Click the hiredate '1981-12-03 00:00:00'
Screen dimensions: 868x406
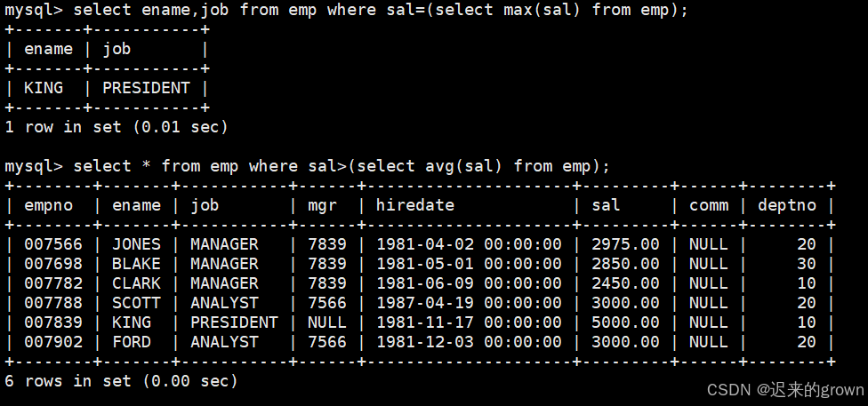coord(469,342)
